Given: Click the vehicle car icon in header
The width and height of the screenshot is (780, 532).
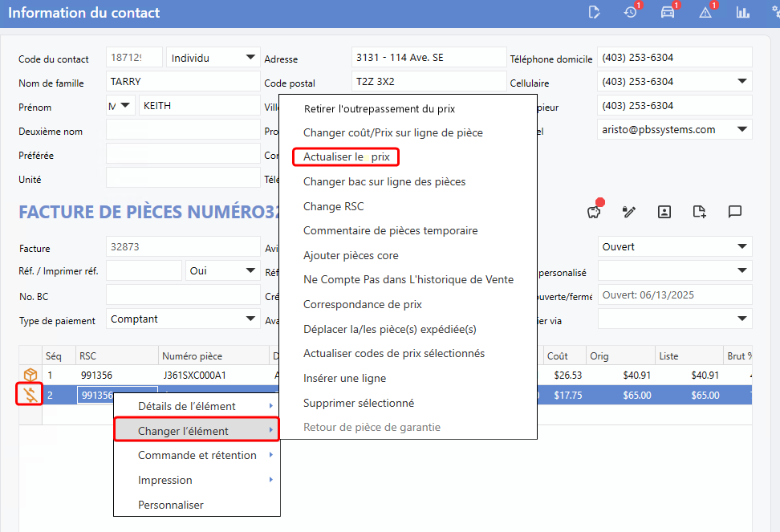Looking at the screenshot, I should click(x=667, y=12).
